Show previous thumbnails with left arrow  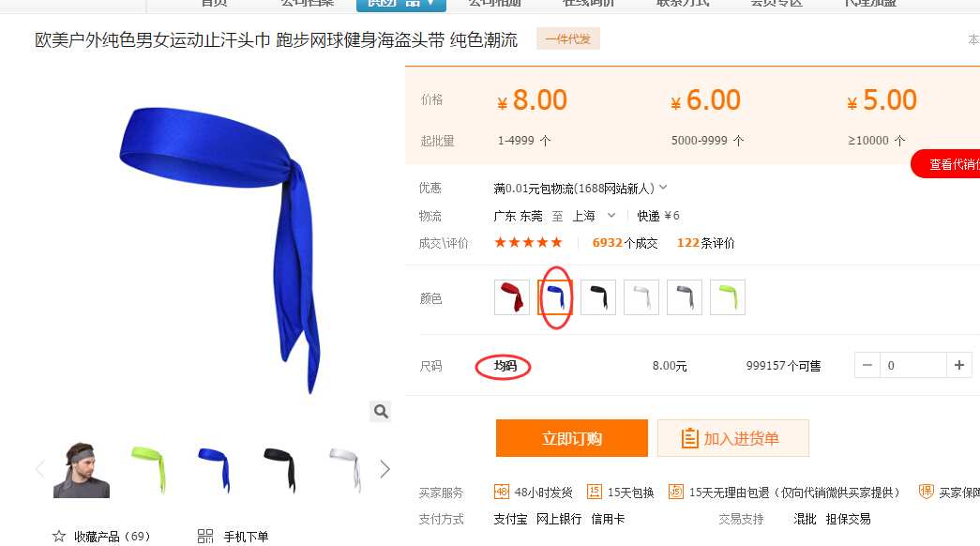tap(40, 469)
